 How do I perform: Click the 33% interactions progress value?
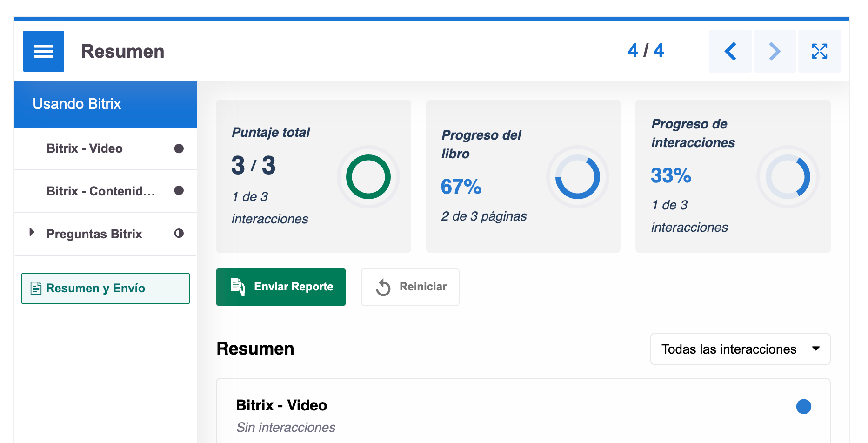pos(671,175)
